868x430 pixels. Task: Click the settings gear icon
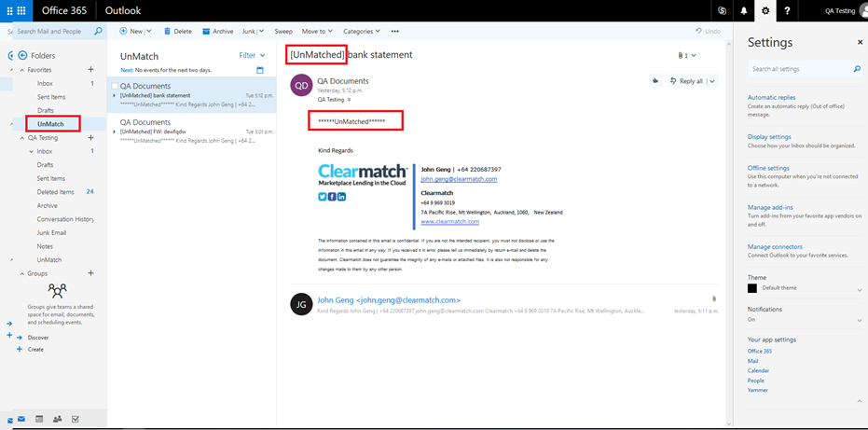[x=765, y=10]
